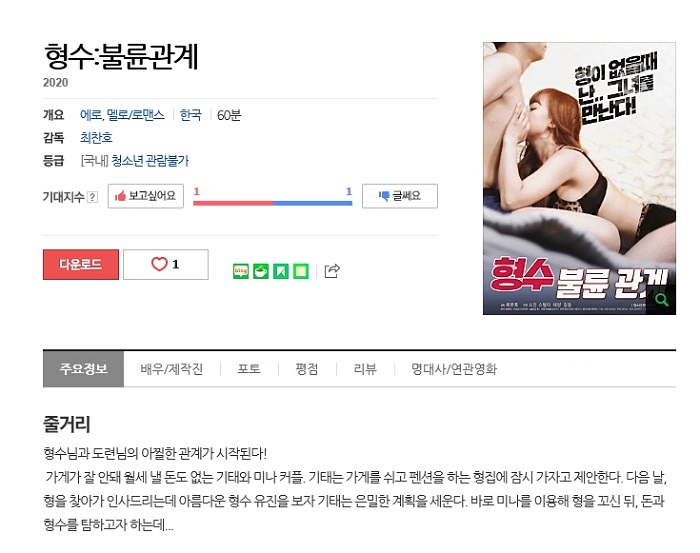Screen dimensions: 700x553
Task: Select the 평점 tab
Action: (307, 369)
